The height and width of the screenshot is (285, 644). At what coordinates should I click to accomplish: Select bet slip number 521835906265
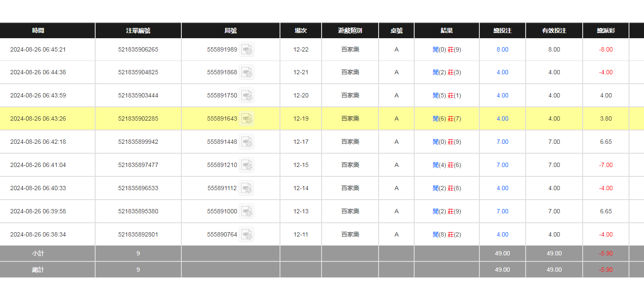pos(138,50)
